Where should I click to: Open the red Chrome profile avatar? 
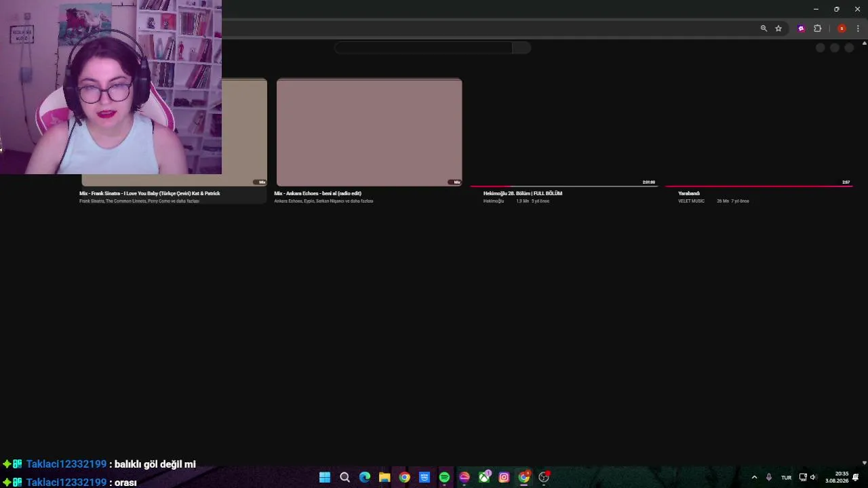coord(842,28)
